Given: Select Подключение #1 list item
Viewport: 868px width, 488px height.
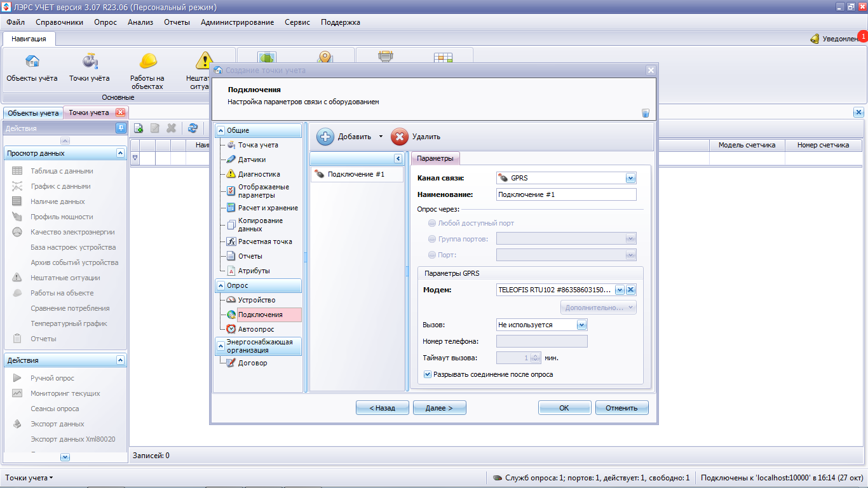Looking at the screenshot, I should [x=356, y=174].
